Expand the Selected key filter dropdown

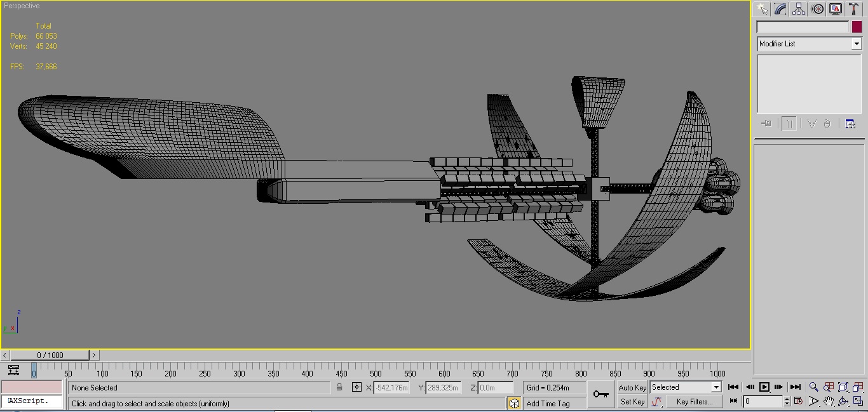[715, 387]
